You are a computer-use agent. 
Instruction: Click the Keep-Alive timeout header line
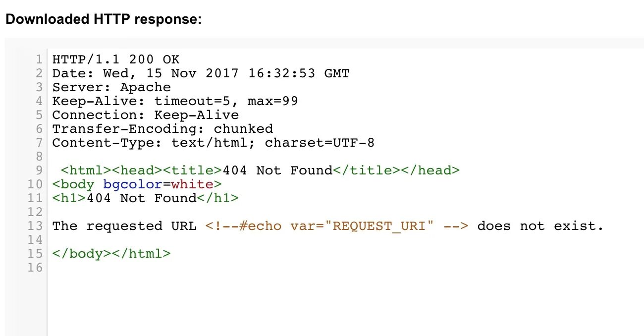[175, 101]
